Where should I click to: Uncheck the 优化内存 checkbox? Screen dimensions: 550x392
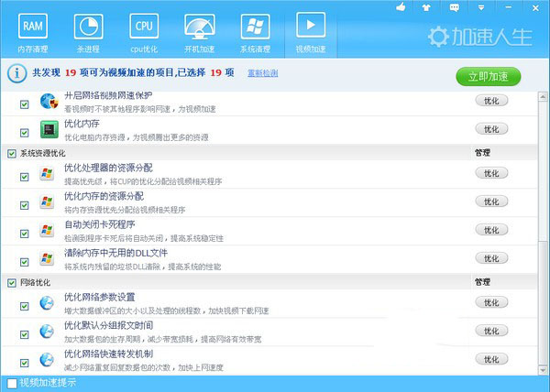tap(24, 133)
